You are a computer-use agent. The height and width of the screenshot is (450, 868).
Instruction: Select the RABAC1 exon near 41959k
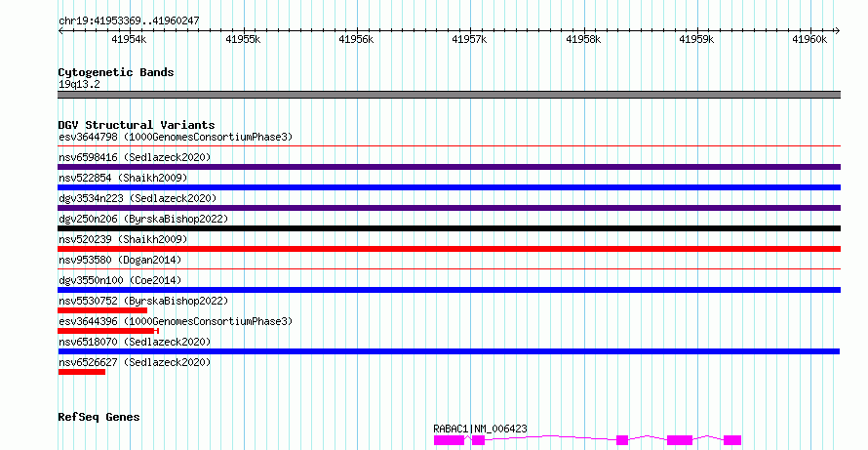click(680, 440)
